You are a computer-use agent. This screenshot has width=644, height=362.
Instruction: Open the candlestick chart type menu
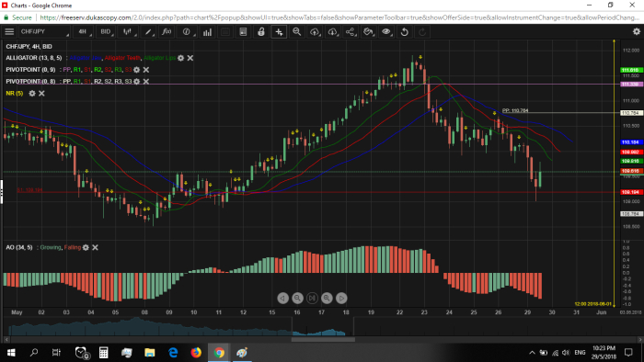(x=128, y=31)
